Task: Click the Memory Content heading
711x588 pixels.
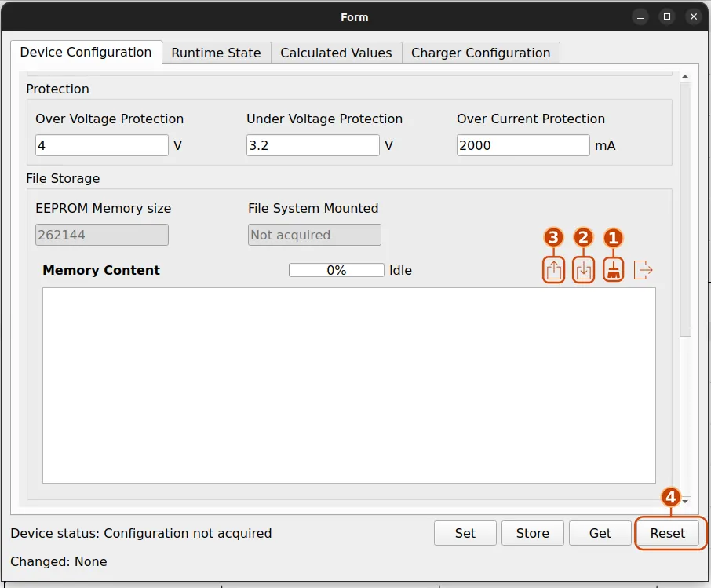Action: 101,270
